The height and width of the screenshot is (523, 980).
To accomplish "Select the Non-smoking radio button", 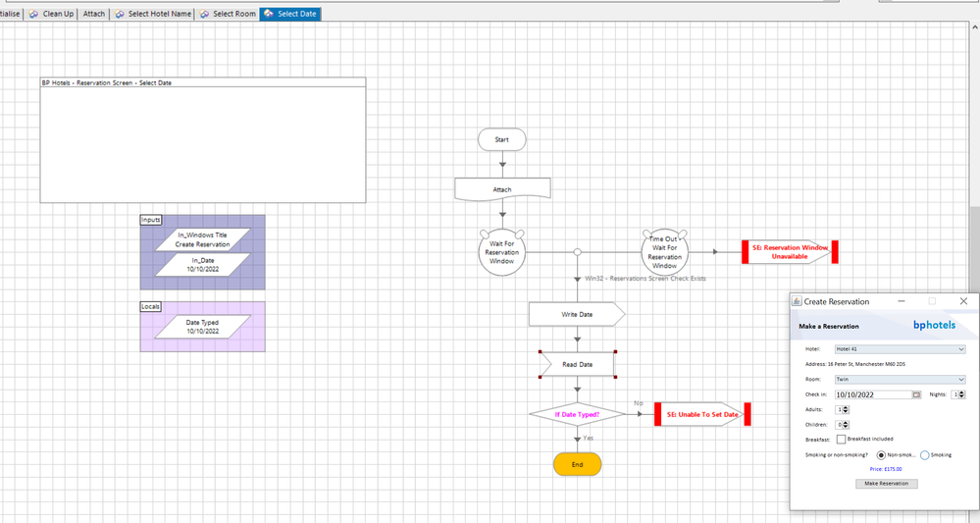I will pyautogui.click(x=881, y=455).
